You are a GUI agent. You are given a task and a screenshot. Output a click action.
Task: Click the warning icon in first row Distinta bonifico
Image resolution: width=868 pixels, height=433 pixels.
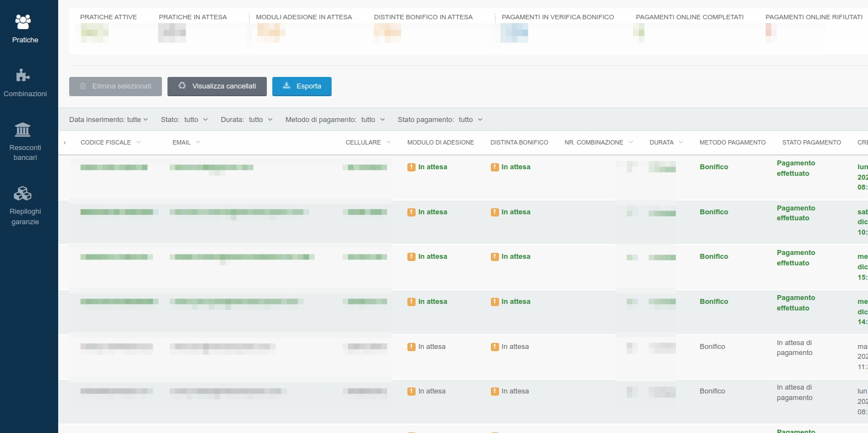(x=495, y=167)
